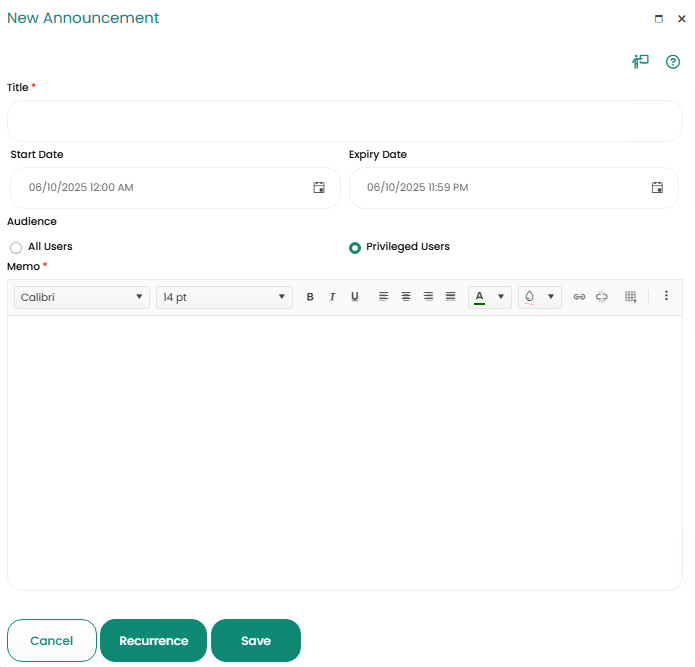Expand the 14 pt font size dropdown
695x667 pixels.
[x=224, y=297]
